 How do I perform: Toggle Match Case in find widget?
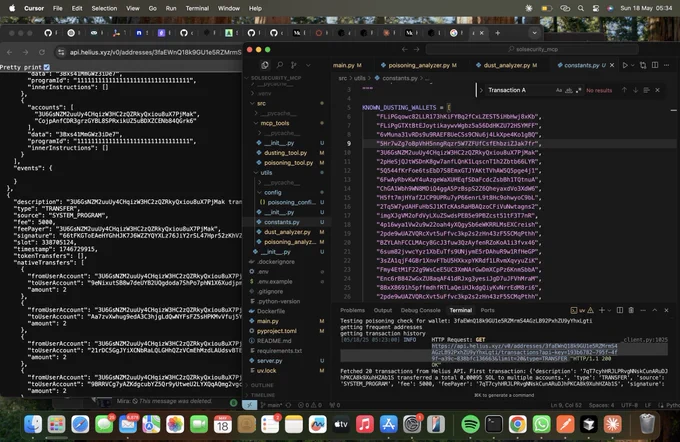[559, 90]
